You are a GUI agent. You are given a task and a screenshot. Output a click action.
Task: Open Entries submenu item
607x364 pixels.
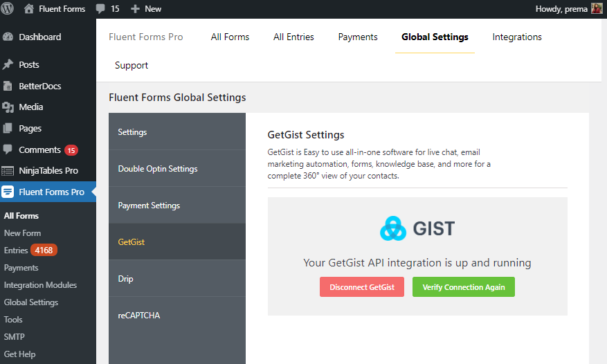[16, 251]
